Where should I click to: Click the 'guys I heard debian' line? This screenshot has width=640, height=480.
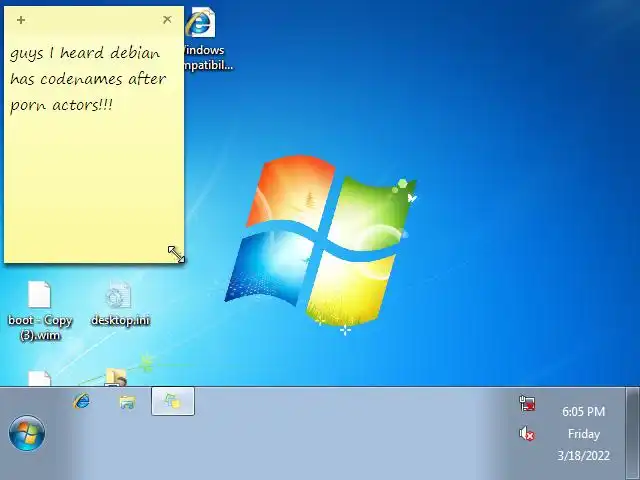pyautogui.click(x=84, y=53)
